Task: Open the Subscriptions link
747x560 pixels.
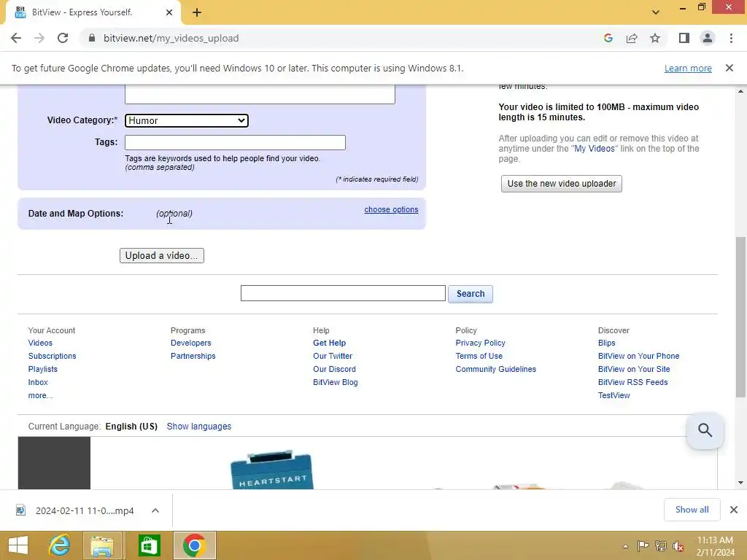Action: click(52, 356)
